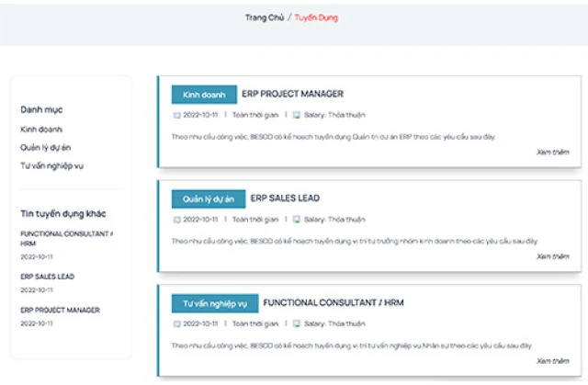Click salary icon in ERP Sales Lead card
This screenshot has height=385, width=588.
coord(296,220)
